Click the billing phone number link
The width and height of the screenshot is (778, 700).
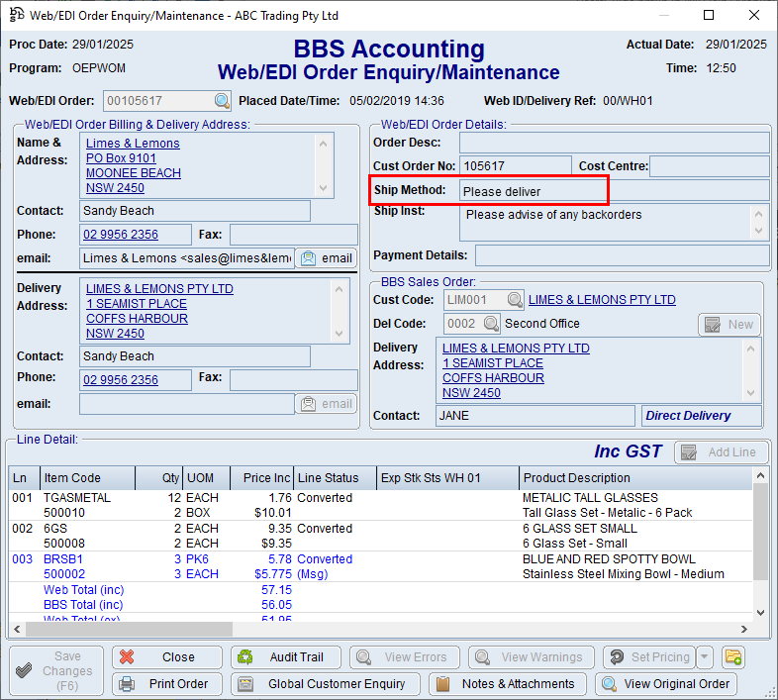coord(122,235)
